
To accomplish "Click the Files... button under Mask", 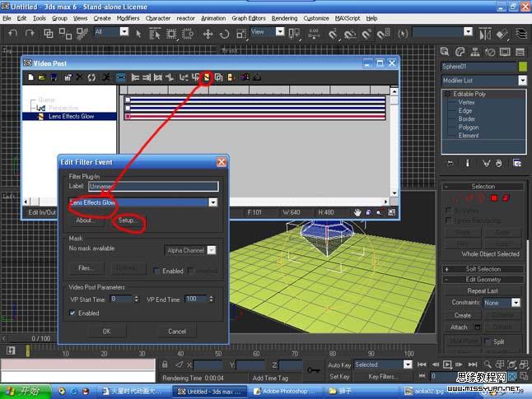I will (x=86, y=268).
